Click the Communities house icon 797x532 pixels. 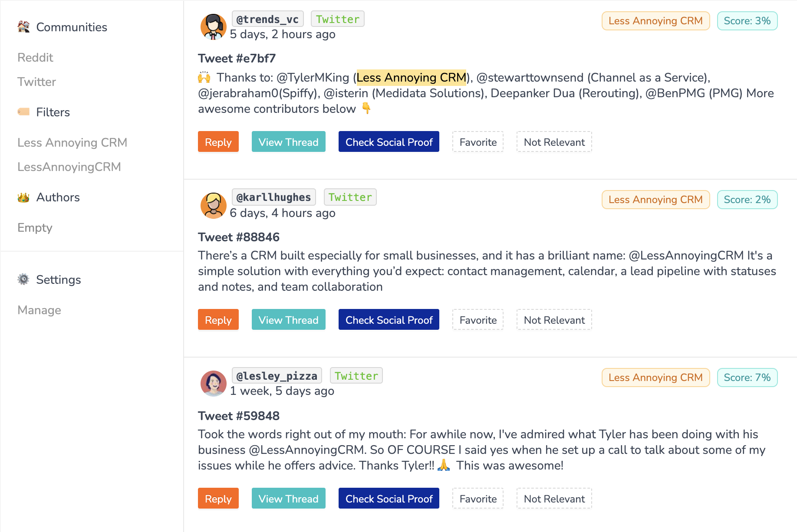click(x=23, y=27)
